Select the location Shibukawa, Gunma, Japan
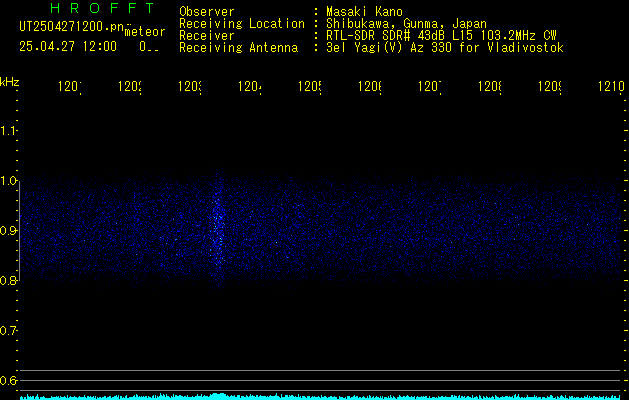 [406, 24]
